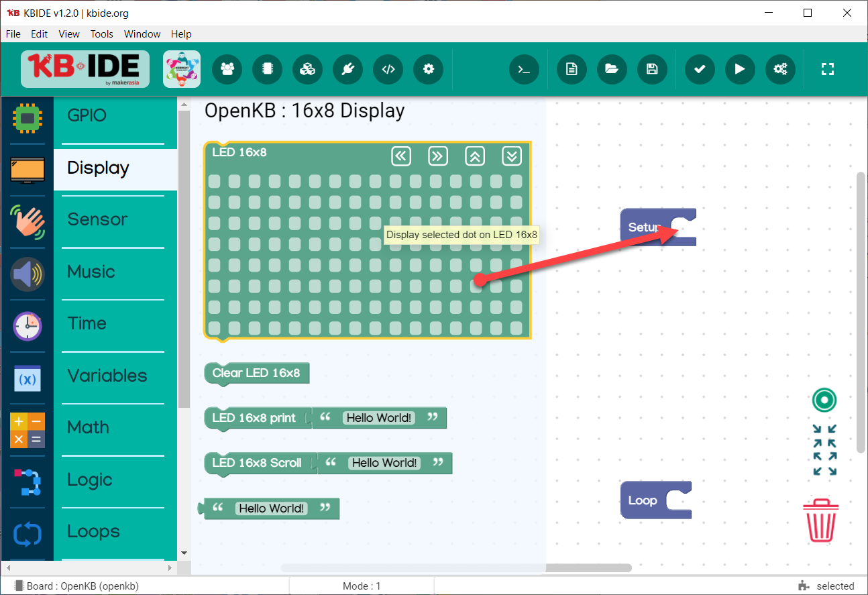Toggle the top-right LED dot
The image size is (868, 595).
tap(516, 181)
